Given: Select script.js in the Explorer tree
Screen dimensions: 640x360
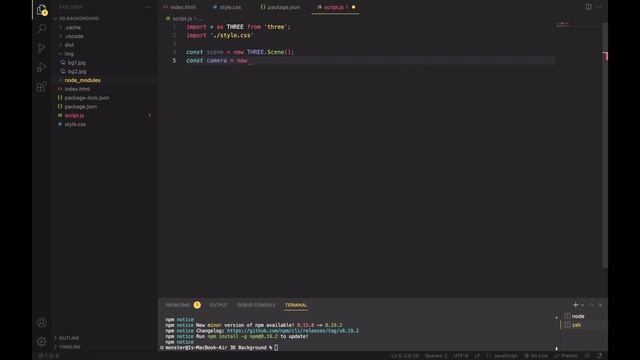Looking at the screenshot, I should click(x=74, y=116).
